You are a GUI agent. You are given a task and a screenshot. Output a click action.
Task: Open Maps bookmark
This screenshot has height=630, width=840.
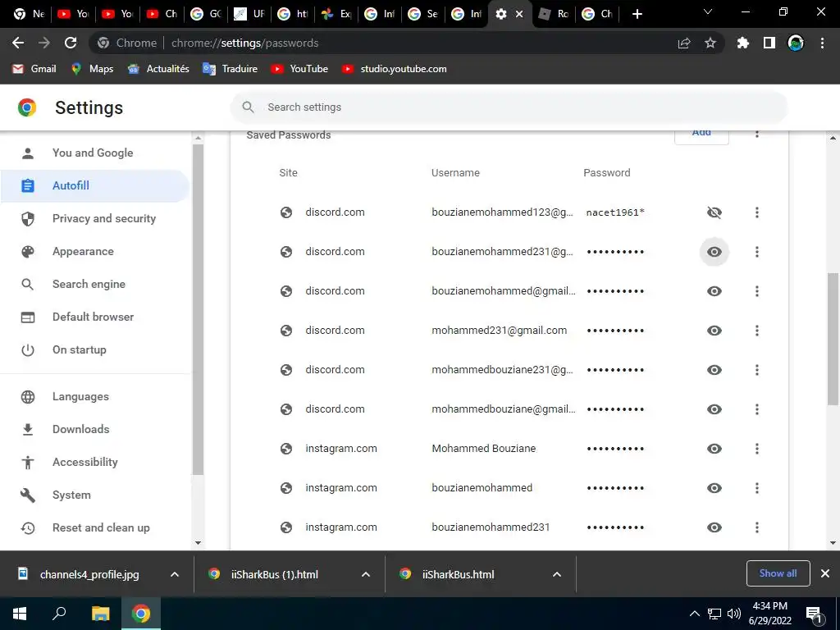coord(92,69)
